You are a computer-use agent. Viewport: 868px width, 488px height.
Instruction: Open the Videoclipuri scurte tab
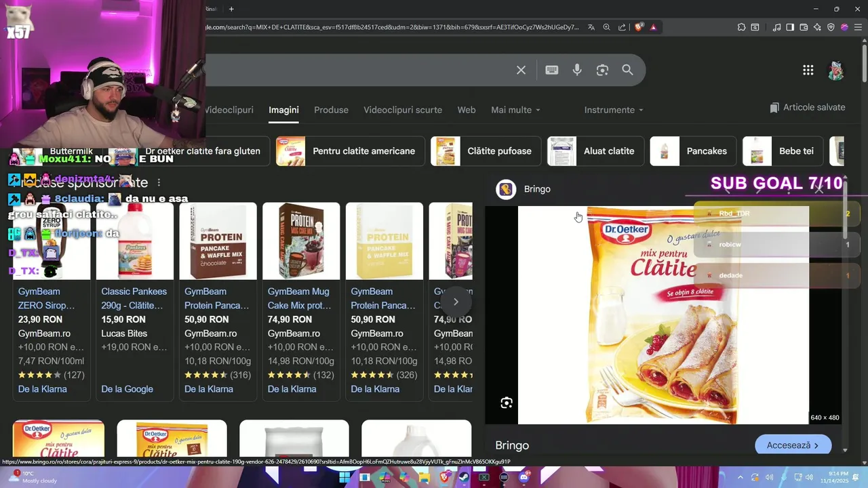(x=403, y=110)
